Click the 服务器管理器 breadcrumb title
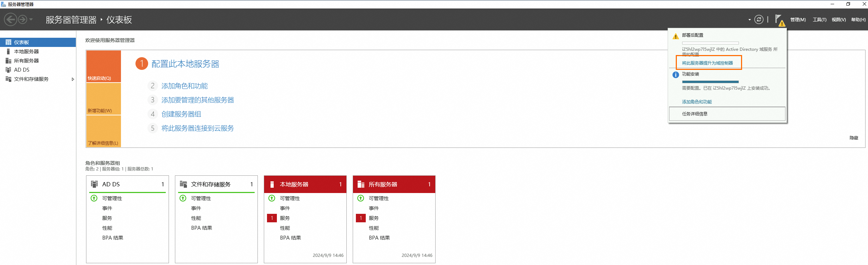This screenshot has height=265, width=868. tap(71, 20)
